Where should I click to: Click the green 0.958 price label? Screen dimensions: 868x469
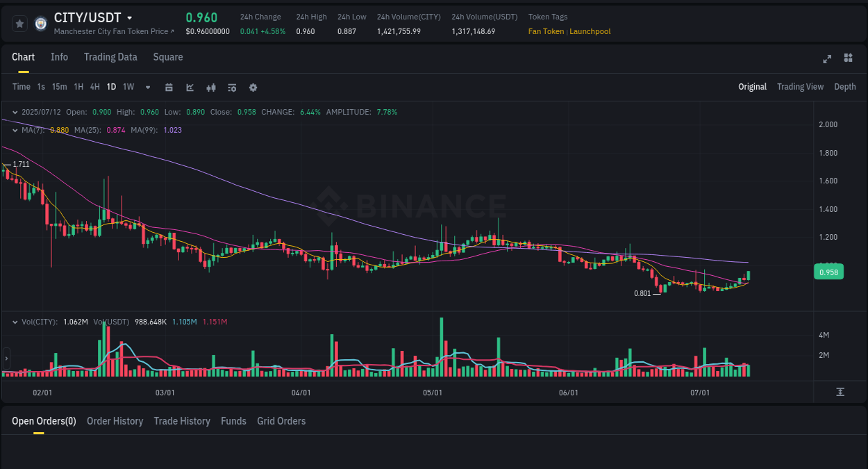[x=828, y=272]
